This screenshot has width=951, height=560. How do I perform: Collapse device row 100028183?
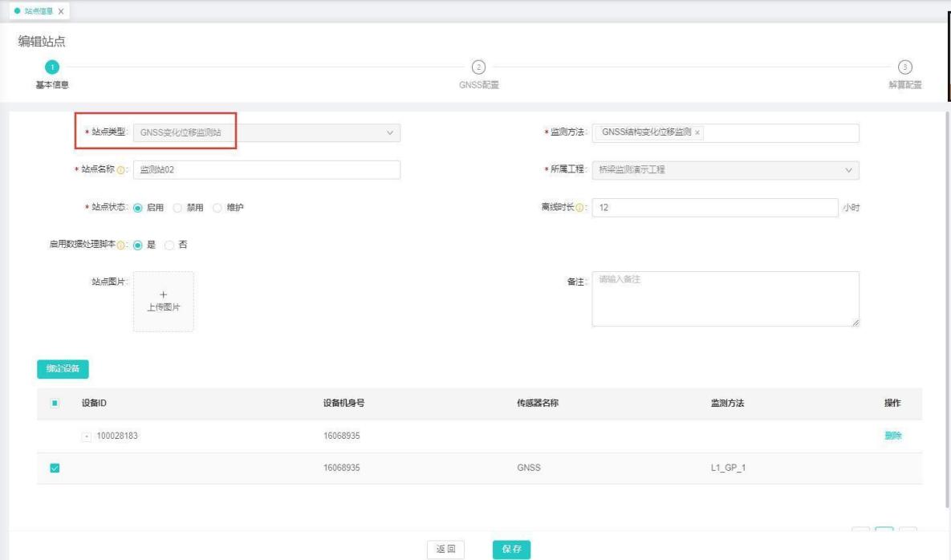click(x=87, y=436)
